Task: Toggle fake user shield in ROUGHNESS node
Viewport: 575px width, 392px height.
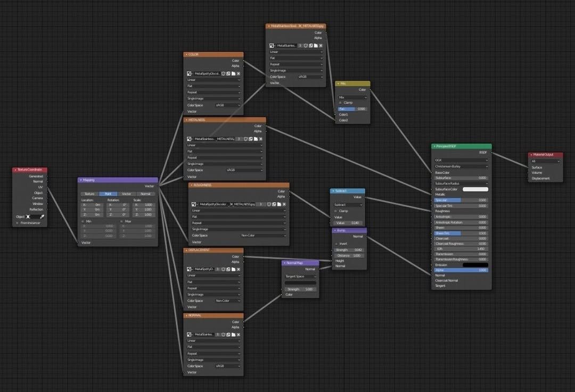Action: point(268,204)
